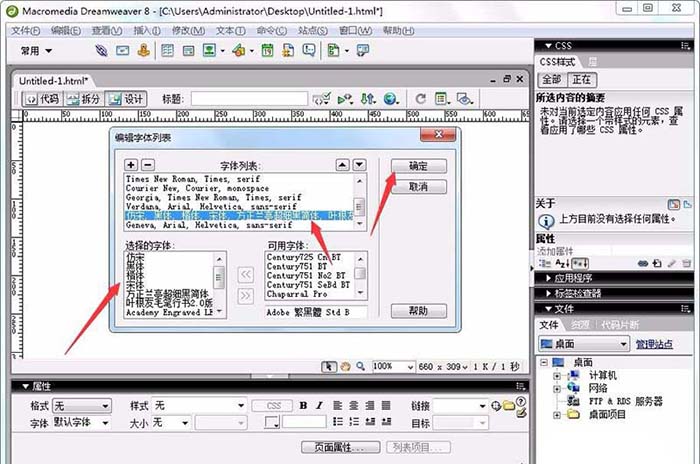Viewport: 700px width, 464px height.
Task: Click the Align Left icon in properties
Action: (x=338, y=405)
